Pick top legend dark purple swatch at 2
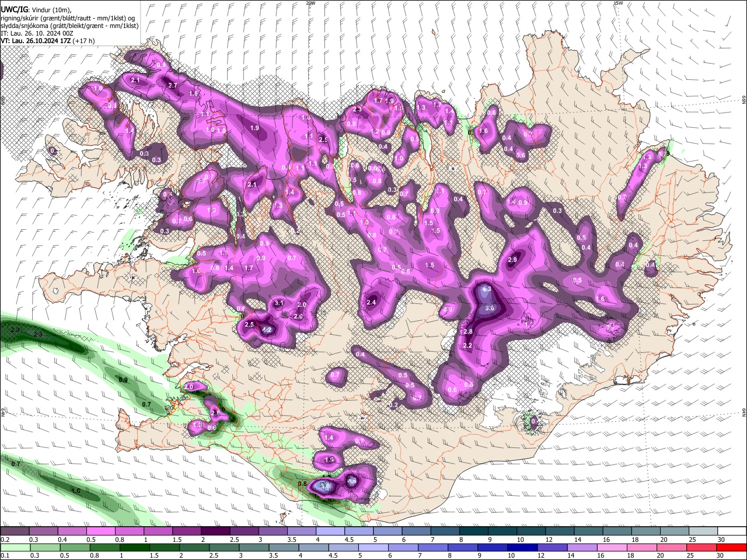This screenshot has width=747, height=560. [215, 531]
